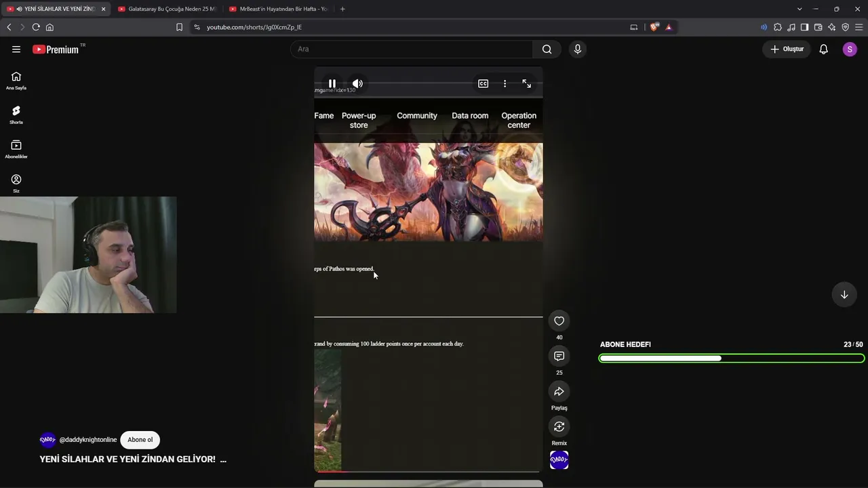This screenshot has height=488, width=868.
Task: Open Leo AI sparkle icon
Action: (x=831, y=27)
